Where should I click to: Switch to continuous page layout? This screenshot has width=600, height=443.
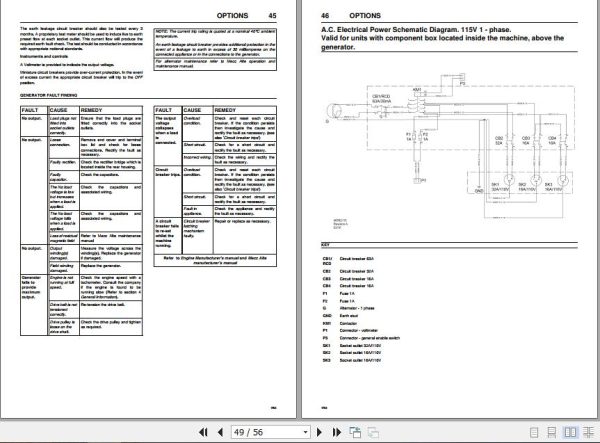(551, 432)
